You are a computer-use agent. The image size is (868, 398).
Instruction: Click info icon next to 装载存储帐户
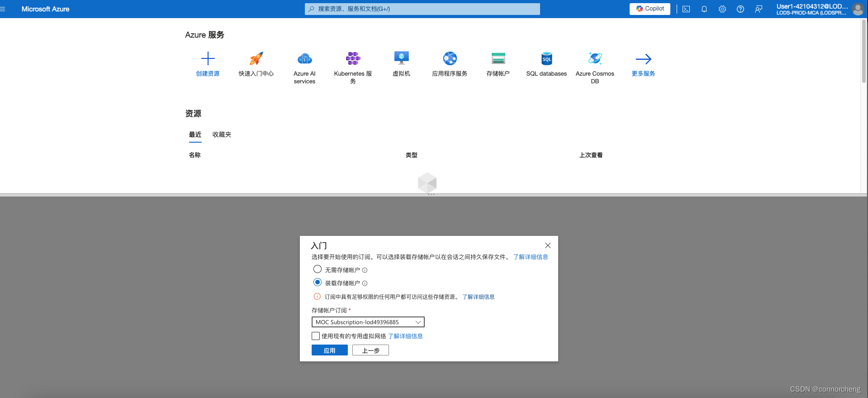pos(365,283)
